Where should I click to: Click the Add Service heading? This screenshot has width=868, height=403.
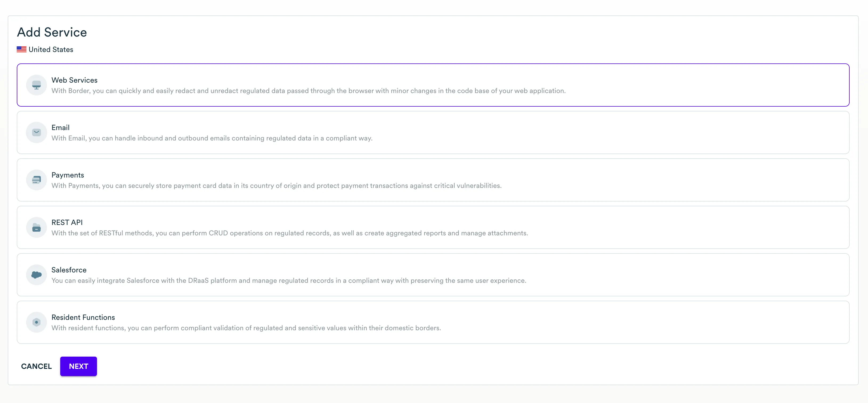coord(52,32)
